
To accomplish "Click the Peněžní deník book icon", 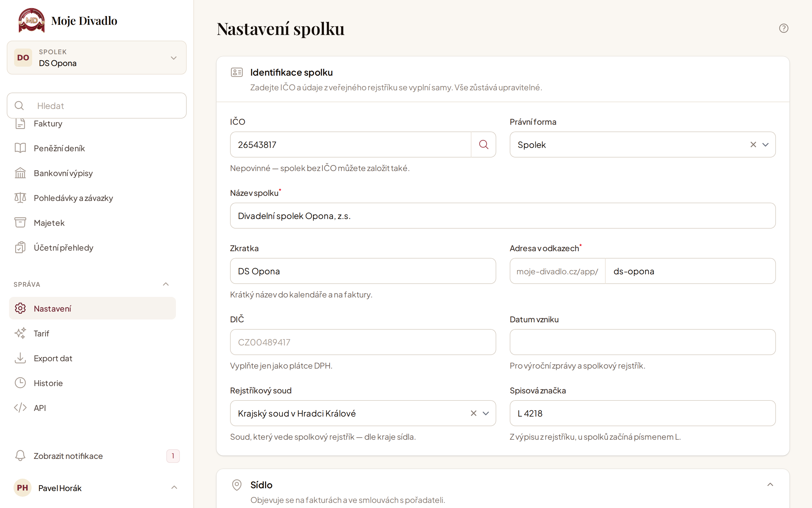I will pos(20,148).
